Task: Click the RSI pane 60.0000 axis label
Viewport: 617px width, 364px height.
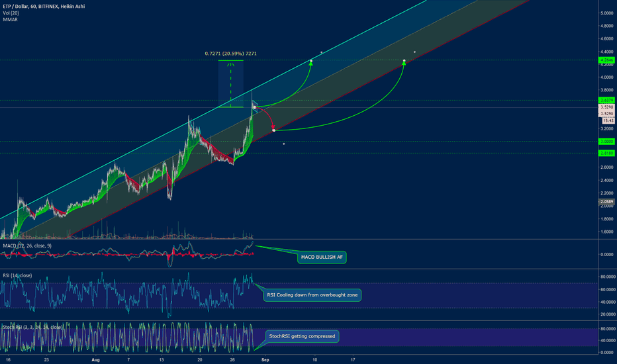Action: pos(607,289)
